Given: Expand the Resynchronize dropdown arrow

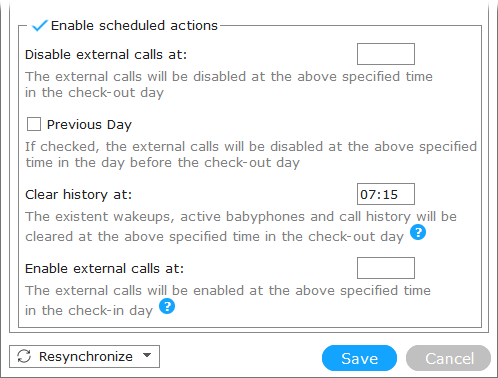Looking at the screenshot, I should [147, 355].
